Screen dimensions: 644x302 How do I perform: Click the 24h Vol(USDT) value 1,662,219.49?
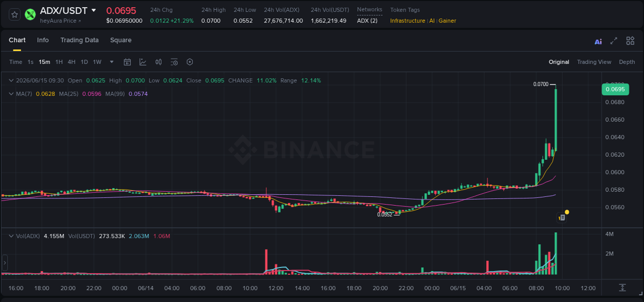click(329, 21)
